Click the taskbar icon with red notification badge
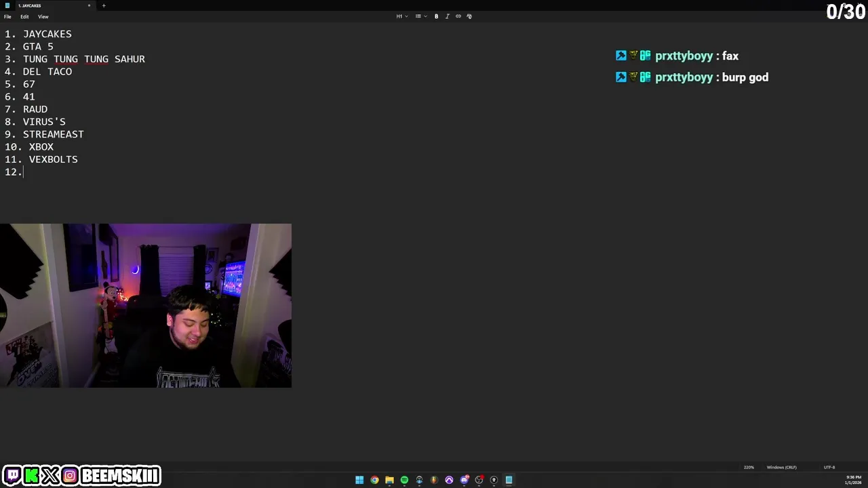The image size is (868, 488). click(479, 480)
